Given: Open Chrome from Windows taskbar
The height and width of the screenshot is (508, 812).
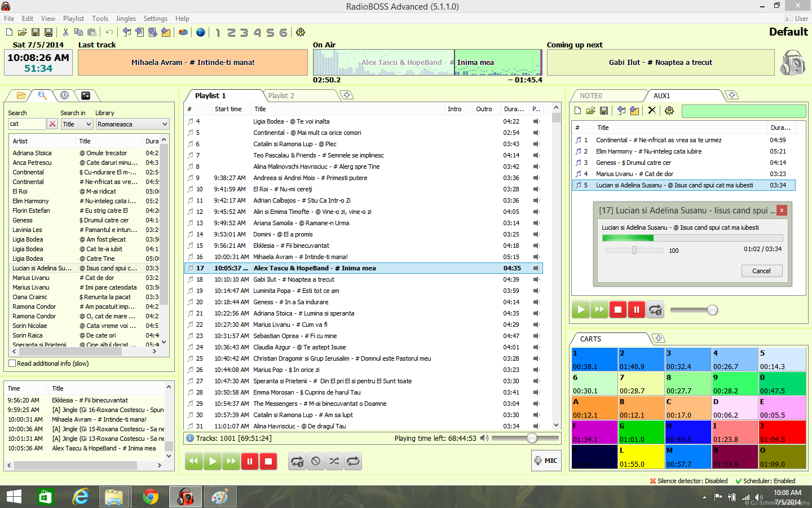Looking at the screenshot, I should pos(151,497).
